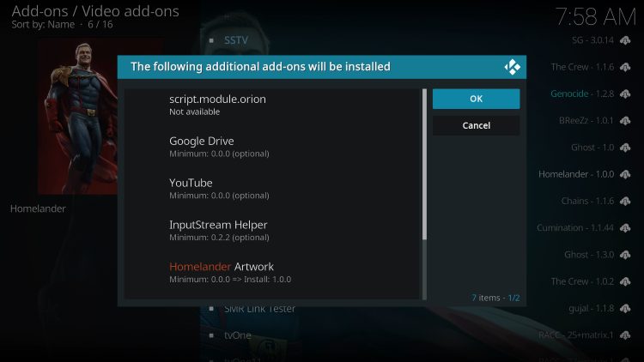Click download icon beside BReeZz - 1.0.1

[x=625, y=121]
